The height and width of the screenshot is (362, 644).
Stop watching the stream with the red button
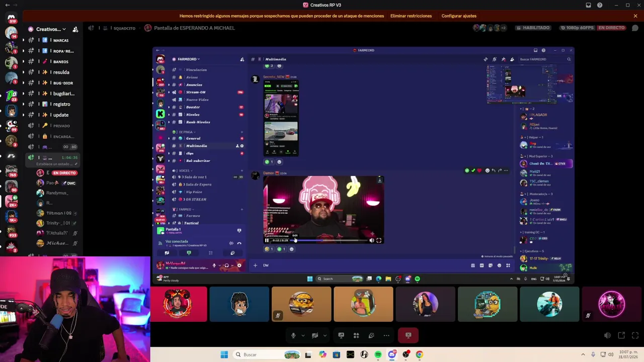(x=408, y=335)
